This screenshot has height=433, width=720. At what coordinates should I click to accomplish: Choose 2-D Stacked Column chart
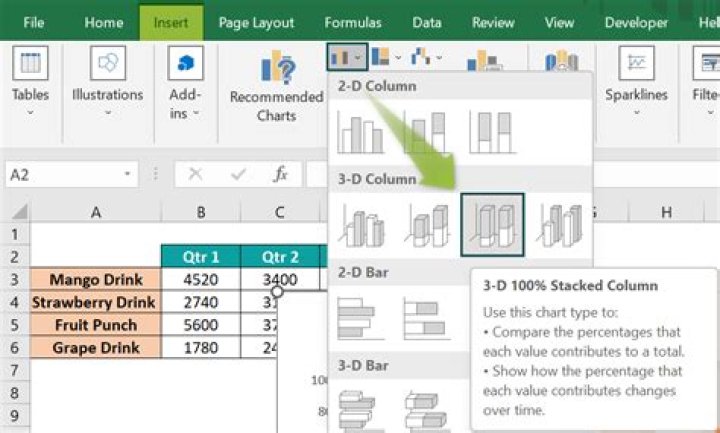point(427,132)
